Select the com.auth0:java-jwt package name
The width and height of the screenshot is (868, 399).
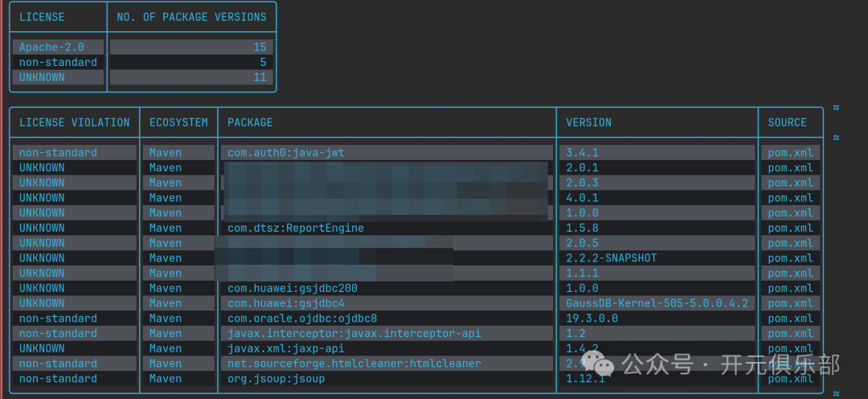[285, 152]
